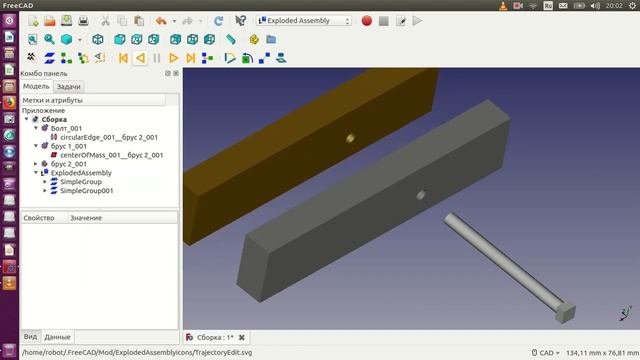Collapse the брус 1_001 tree node
Screen dimensions: 640x360
36,146
